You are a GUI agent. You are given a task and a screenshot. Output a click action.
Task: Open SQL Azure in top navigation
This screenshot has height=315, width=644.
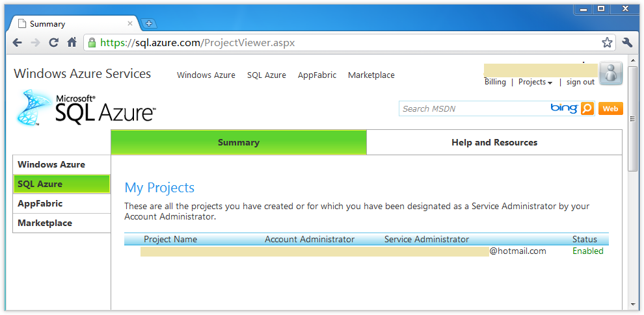pyautogui.click(x=267, y=75)
